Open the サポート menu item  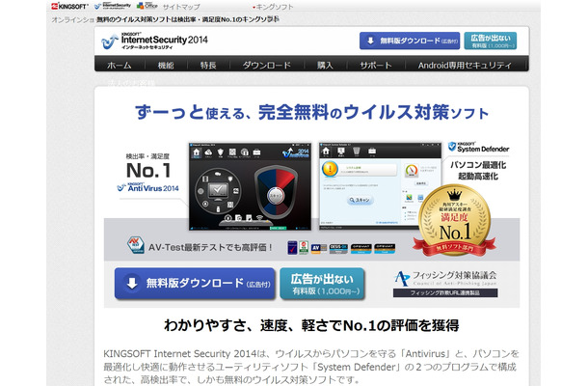pos(376,66)
